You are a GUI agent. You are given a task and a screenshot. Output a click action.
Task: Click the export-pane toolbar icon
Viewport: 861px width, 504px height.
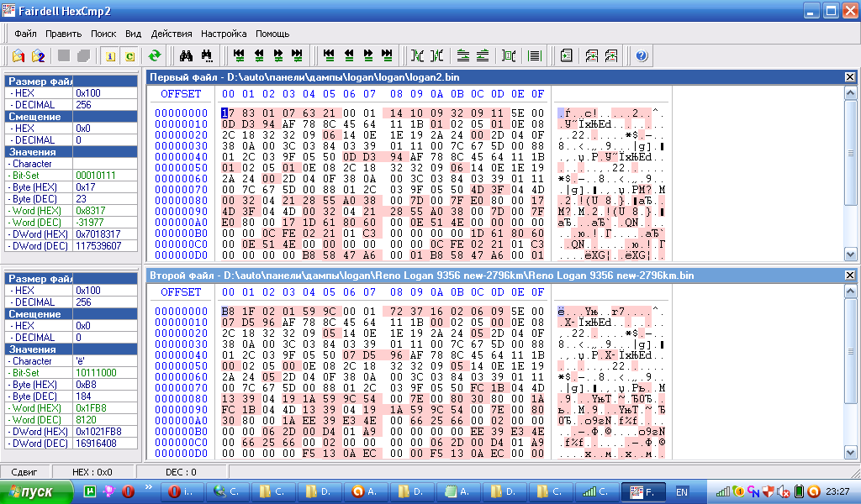(611, 56)
